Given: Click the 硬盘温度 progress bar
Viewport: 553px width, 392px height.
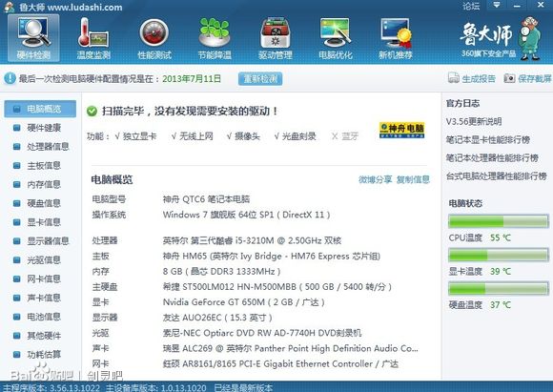Looking at the screenshot, I should 499,289.
